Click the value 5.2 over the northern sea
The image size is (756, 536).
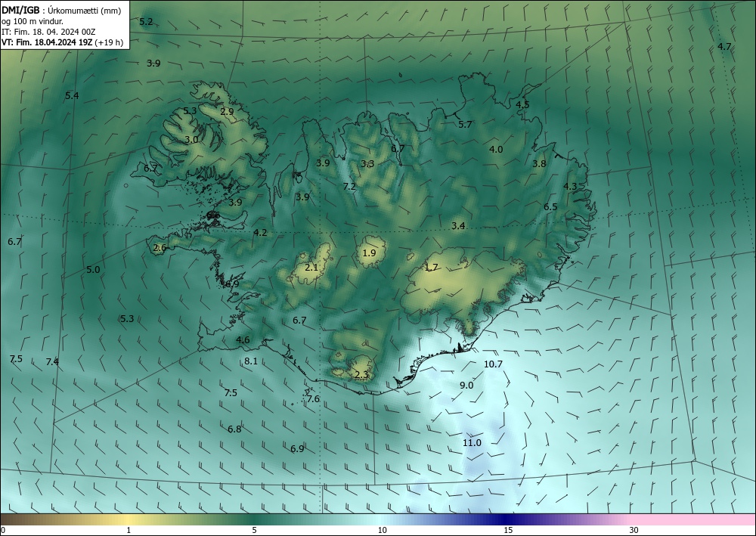(x=146, y=22)
